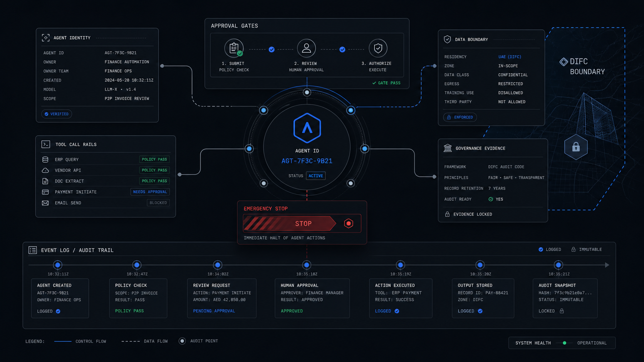644x362 pixels.
Task: Click the Pending Approval status text
Action: [x=214, y=311]
